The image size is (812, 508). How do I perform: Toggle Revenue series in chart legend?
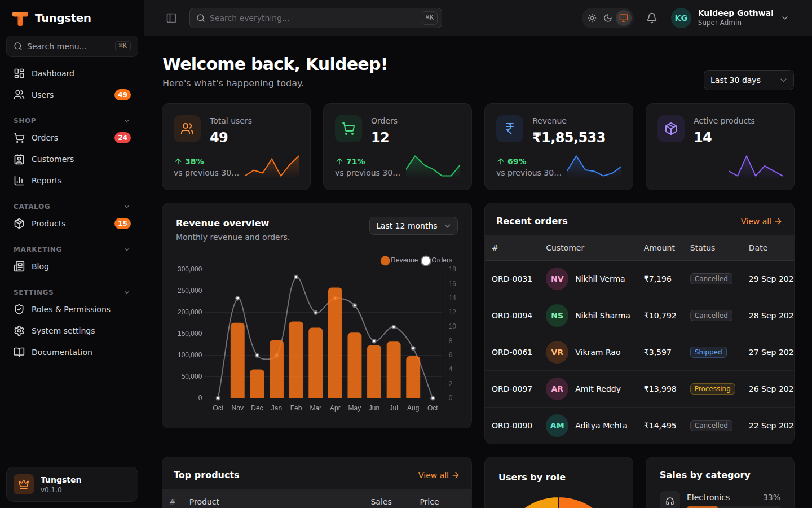[x=399, y=260]
